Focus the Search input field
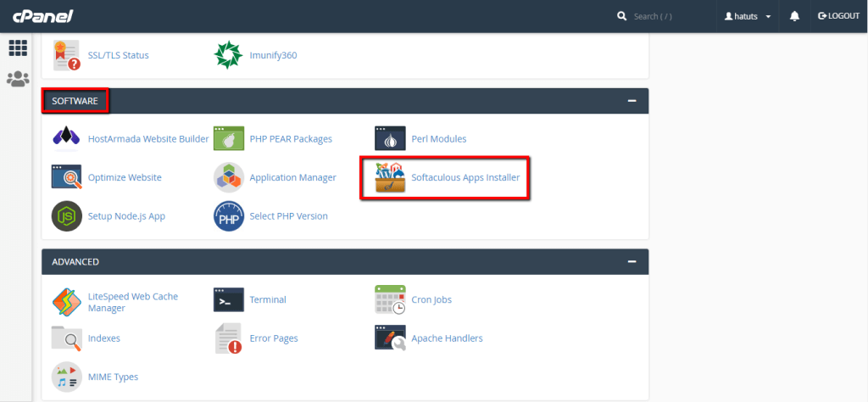The width and height of the screenshot is (868, 402). tap(671, 16)
